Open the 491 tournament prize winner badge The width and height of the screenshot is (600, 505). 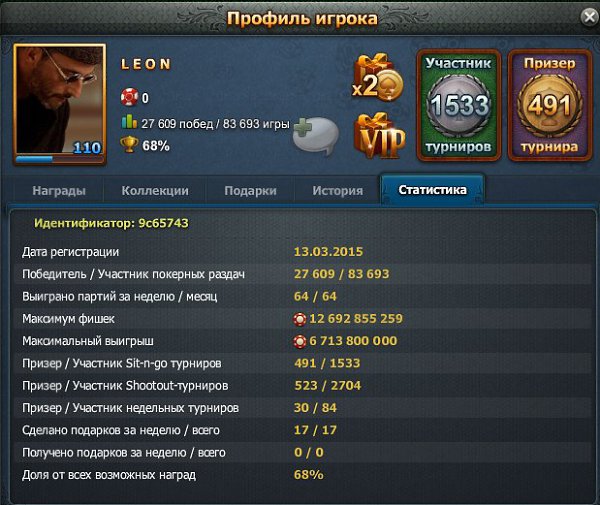[x=549, y=105]
